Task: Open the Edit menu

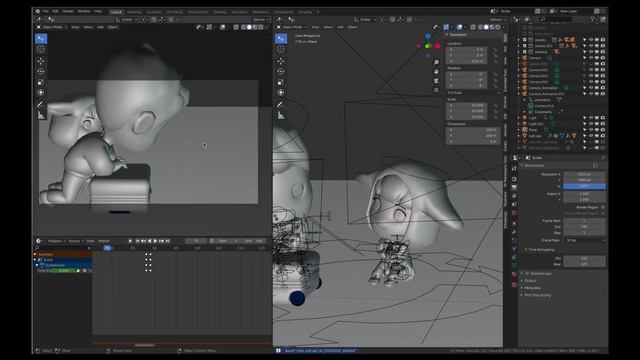Action: point(56,11)
